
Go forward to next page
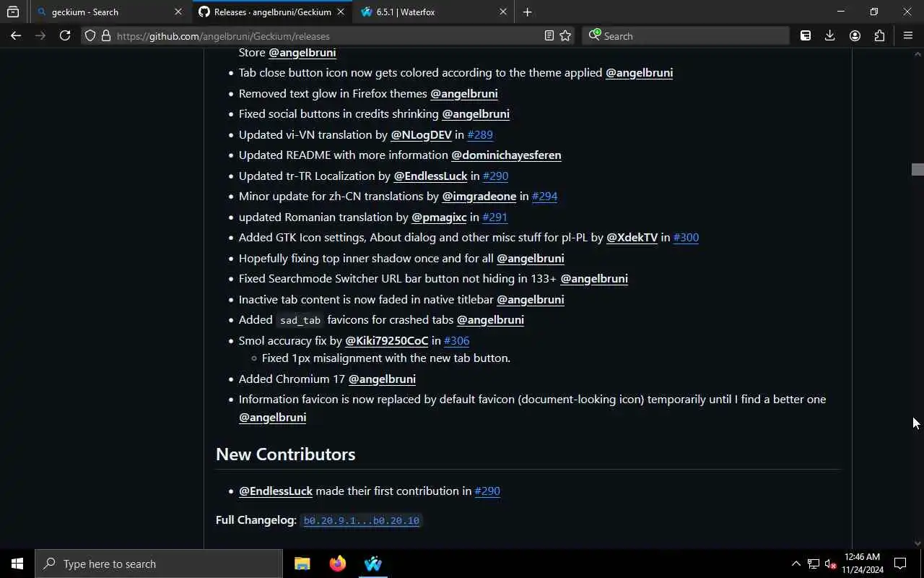[x=40, y=35]
